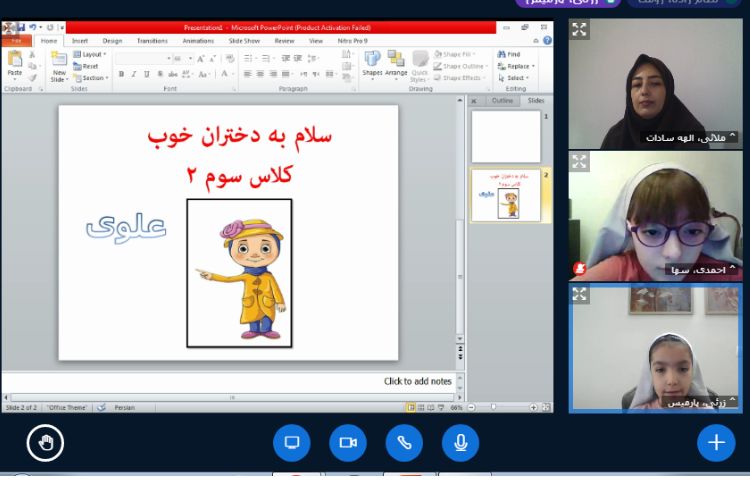Open the Insert ribbon tab
This screenshot has width=750, height=480.
(x=80, y=41)
